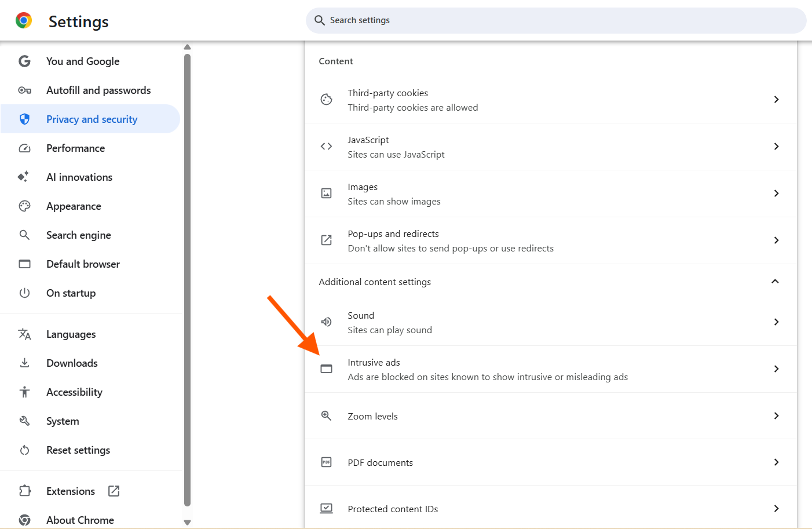The height and width of the screenshot is (529, 812).
Task: Click the reset icon for Reset settings
Action: click(24, 450)
